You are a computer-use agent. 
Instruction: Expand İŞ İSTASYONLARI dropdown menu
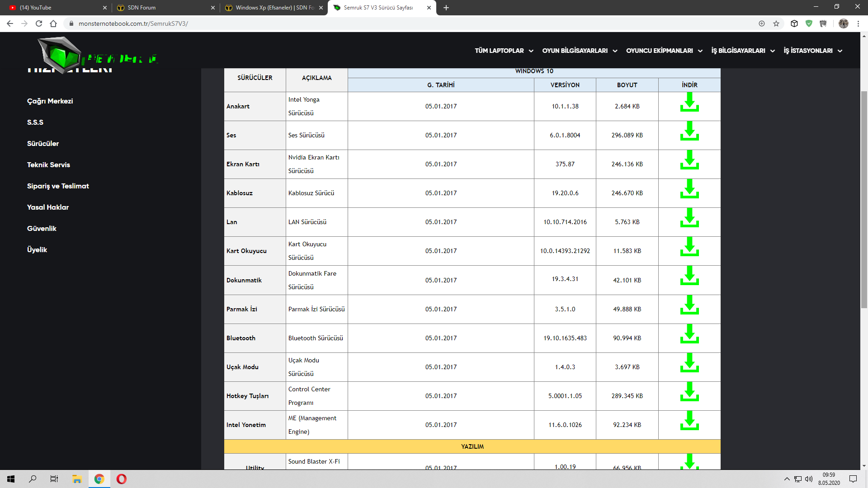(813, 51)
